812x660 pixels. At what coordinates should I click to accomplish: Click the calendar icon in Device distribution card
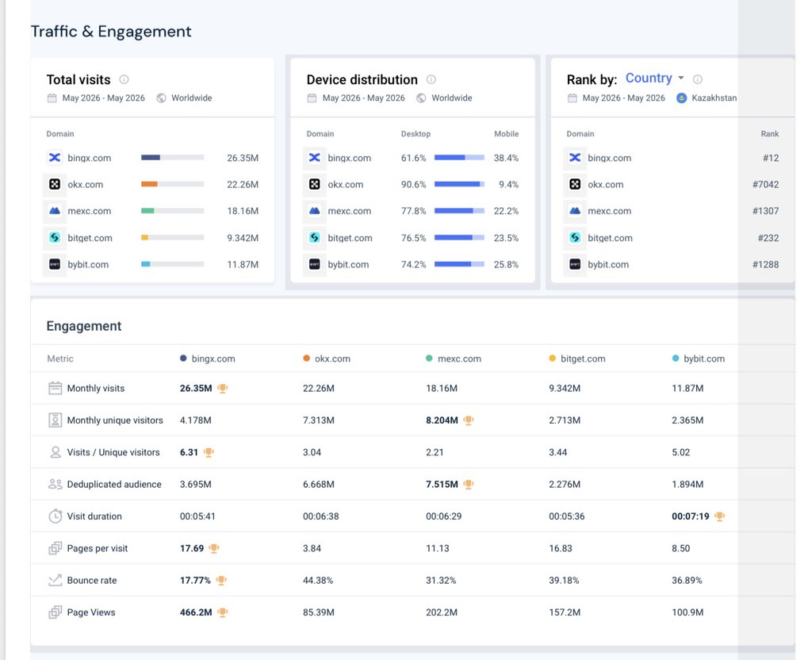click(x=312, y=98)
